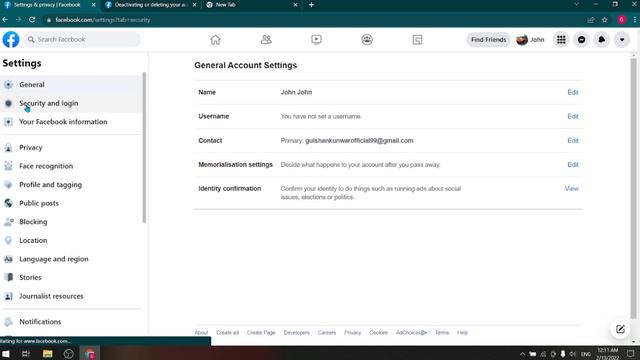
Task: Open Your Facebook information section
Action: click(x=71, y=122)
